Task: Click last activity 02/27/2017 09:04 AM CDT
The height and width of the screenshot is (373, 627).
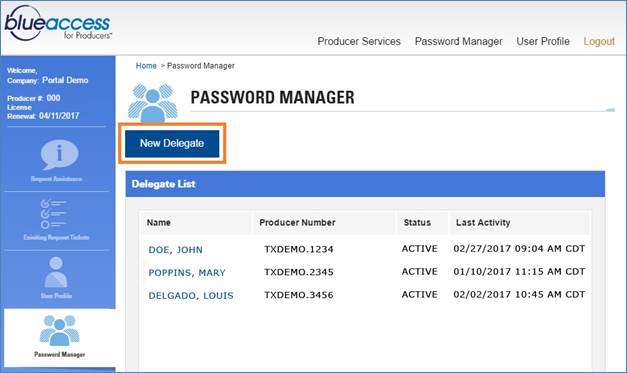Action: click(519, 248)
